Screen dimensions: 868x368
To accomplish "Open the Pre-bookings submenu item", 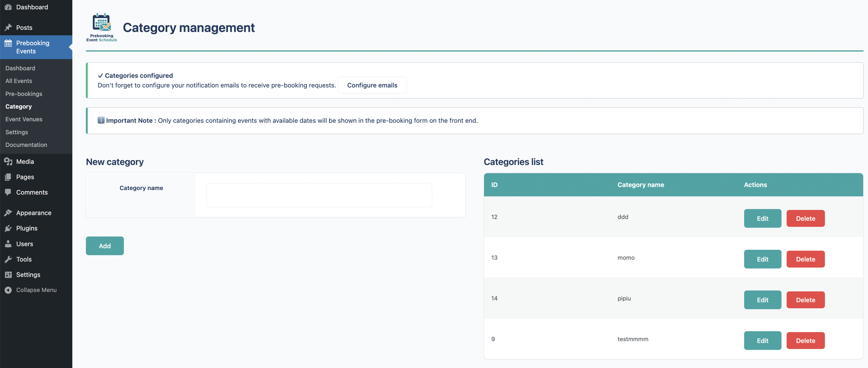I will click(x=24, y=94).
